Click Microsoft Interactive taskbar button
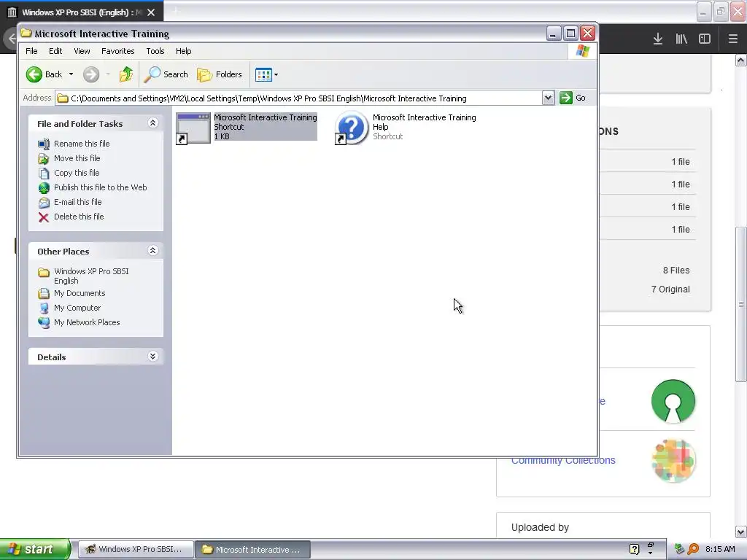 tap(253, 550)
